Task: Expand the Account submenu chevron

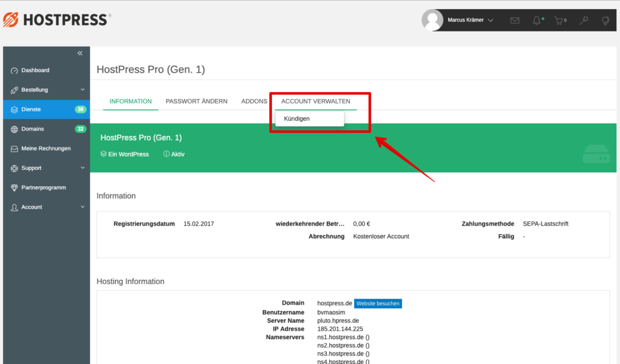Action: coord(82,207)
